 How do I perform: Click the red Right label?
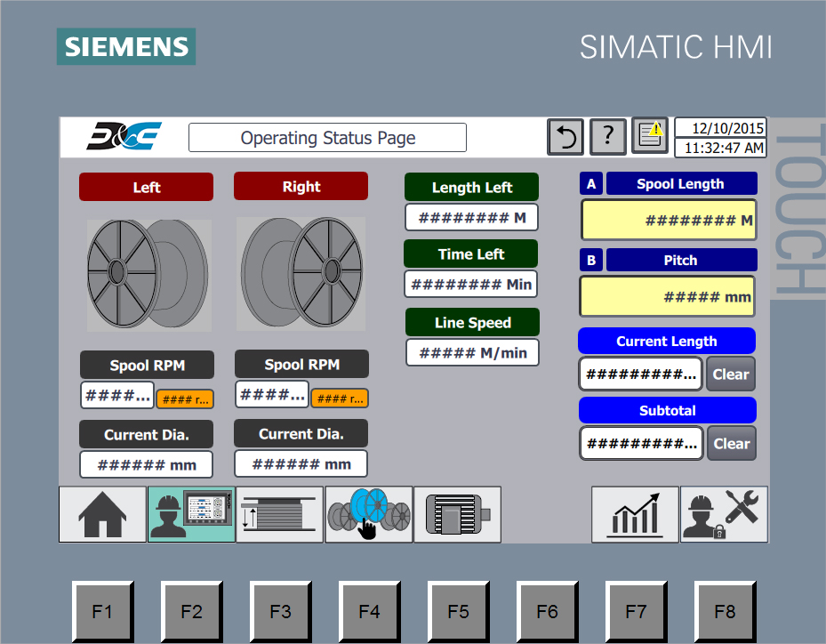coord(301,186)
